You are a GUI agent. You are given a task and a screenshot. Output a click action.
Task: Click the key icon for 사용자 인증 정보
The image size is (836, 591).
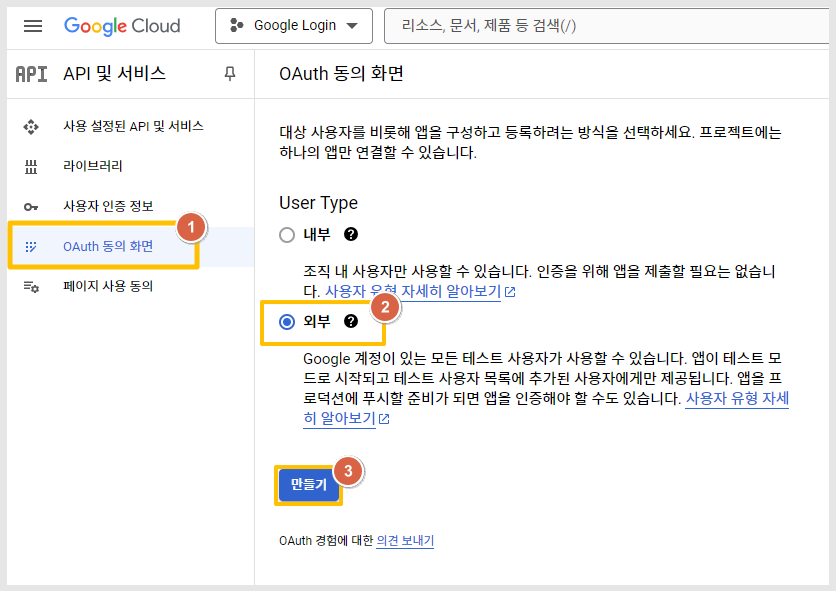(31, 206)
